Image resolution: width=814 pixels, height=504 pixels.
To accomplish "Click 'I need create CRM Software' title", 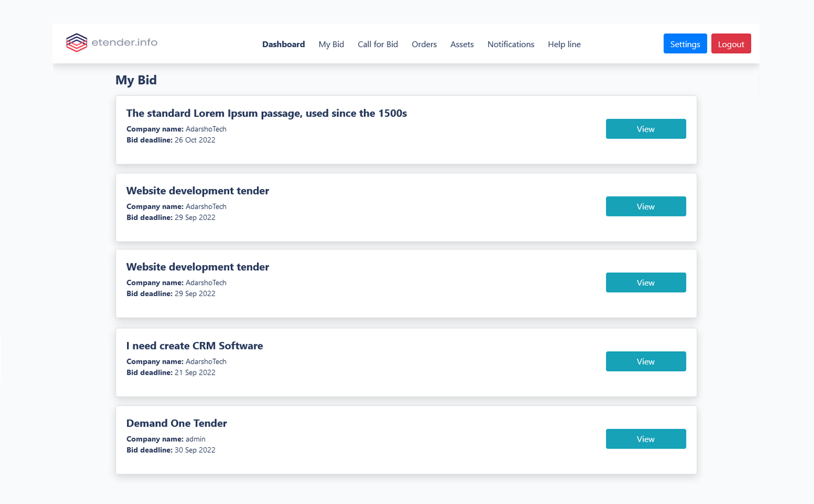I will click(195, 346).
